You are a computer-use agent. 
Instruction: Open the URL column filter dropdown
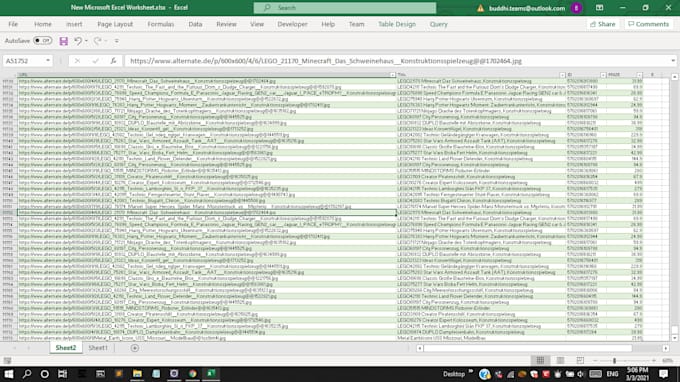392,75
